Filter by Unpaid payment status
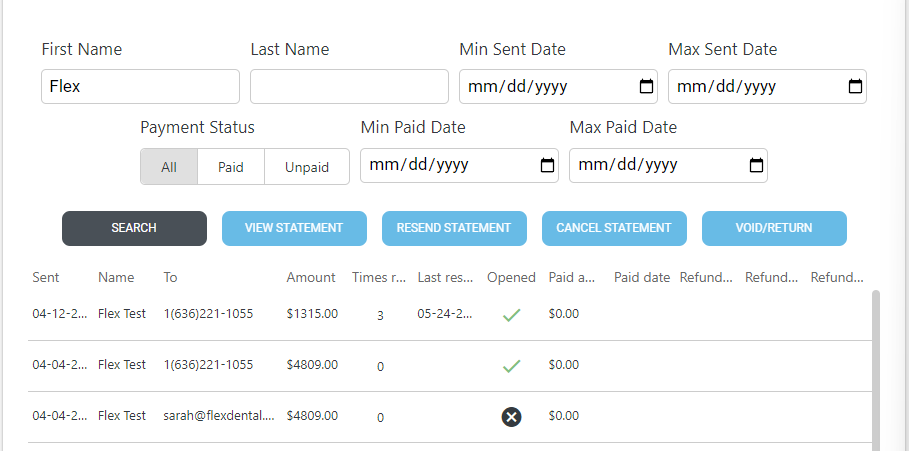The width and height of the screenshot is (909, 451). tap(307, 167)
